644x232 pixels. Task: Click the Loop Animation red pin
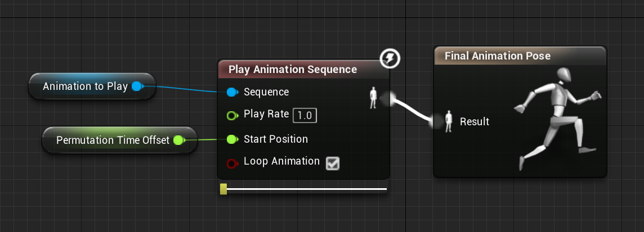[232, 163]
